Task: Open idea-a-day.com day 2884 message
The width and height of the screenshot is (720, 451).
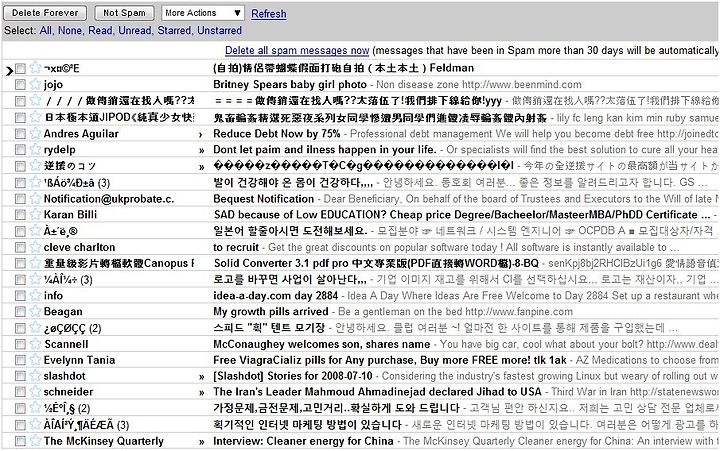Action: (276, 296)
